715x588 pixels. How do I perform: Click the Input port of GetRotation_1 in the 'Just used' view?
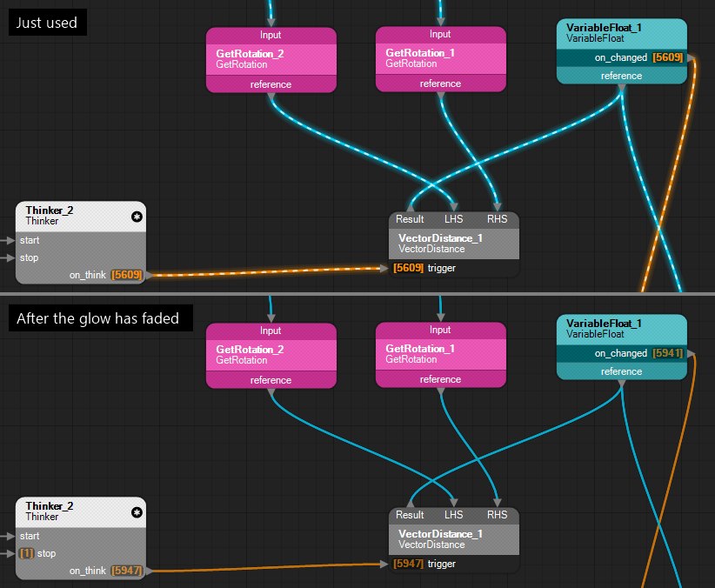440,34
